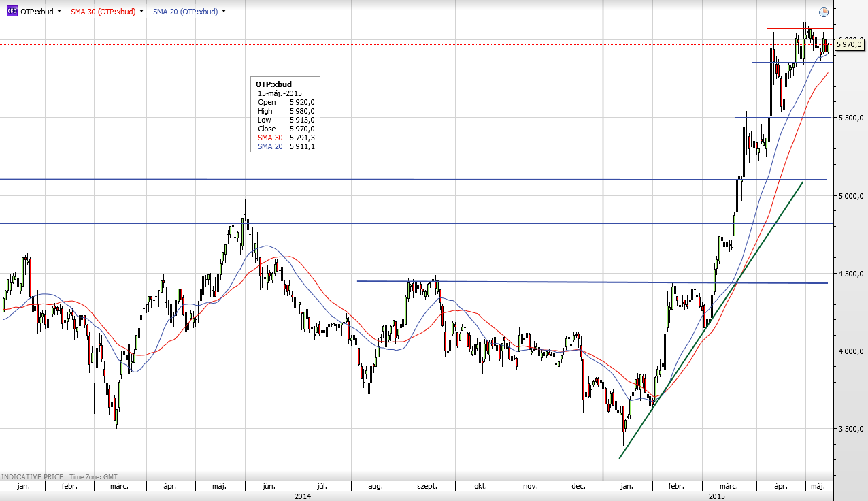Click the SMA 20 value 5 911,1
This screenshot has height=501, width=868.
coord(302,146)
